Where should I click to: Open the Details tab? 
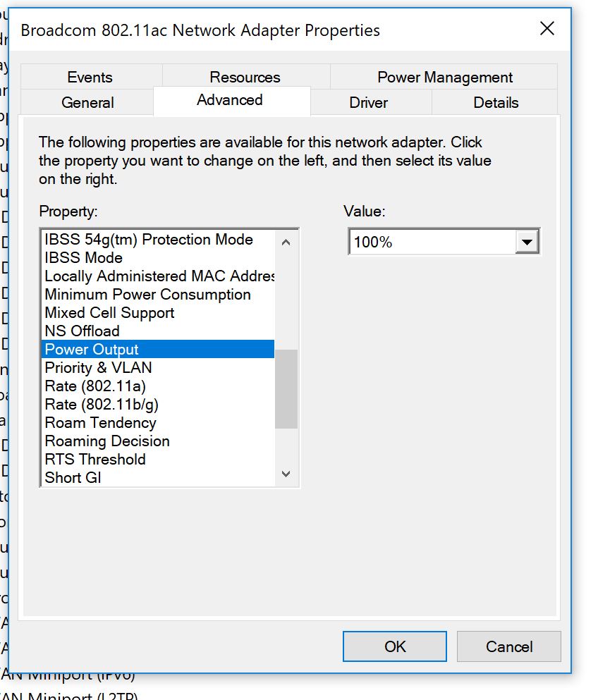pyautogui.click(x=496, y=102)
